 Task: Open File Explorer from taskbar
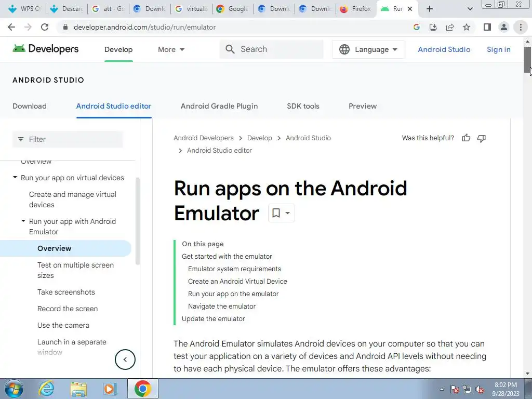[x=78, y=389]
